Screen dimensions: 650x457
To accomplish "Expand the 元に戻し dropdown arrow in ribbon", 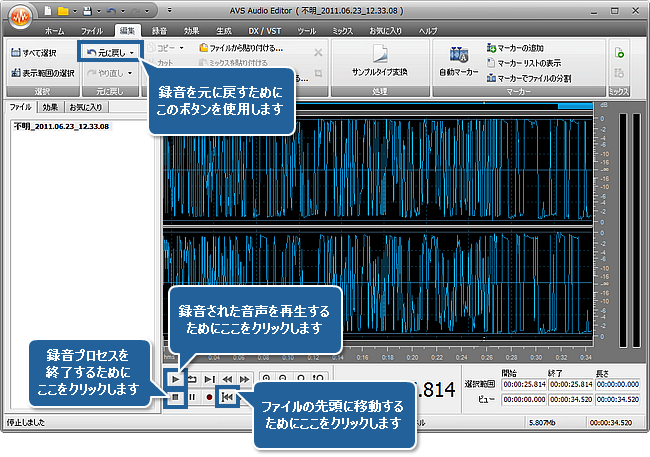I will [132, 53].
